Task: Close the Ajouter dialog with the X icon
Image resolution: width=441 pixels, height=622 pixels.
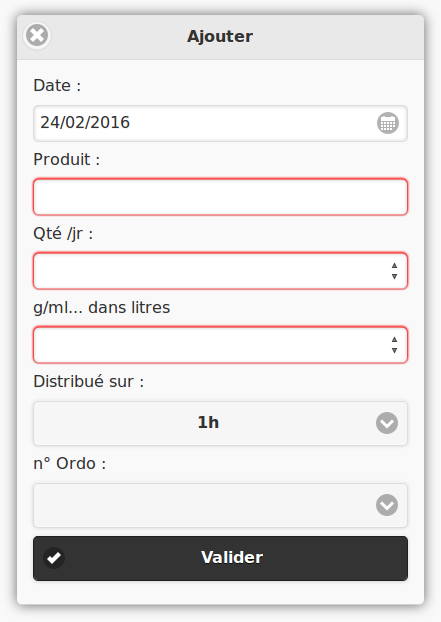Action: pos(37,36)
